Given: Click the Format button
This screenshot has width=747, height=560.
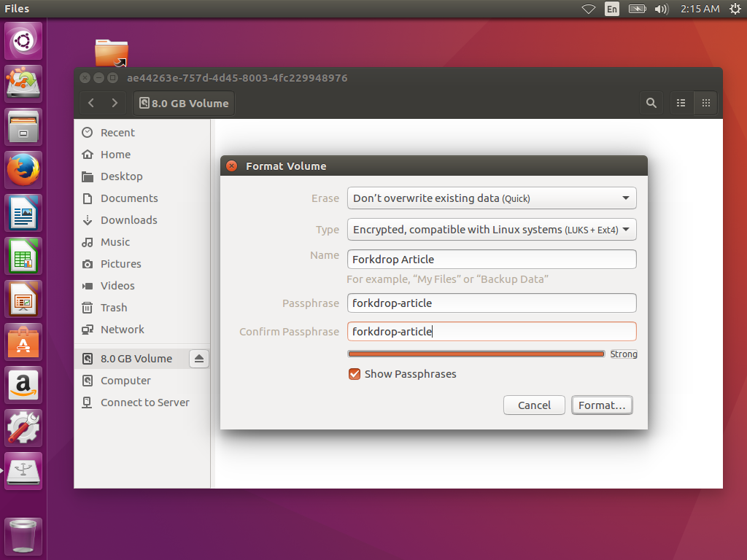Looking at the screenshot, I should pyautogui.click(x=602, y=405).
